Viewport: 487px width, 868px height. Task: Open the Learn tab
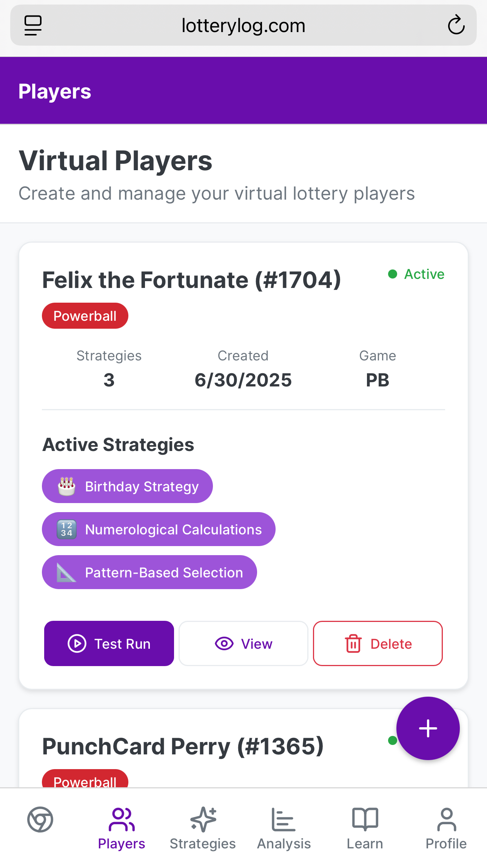[x=365, y=828]
